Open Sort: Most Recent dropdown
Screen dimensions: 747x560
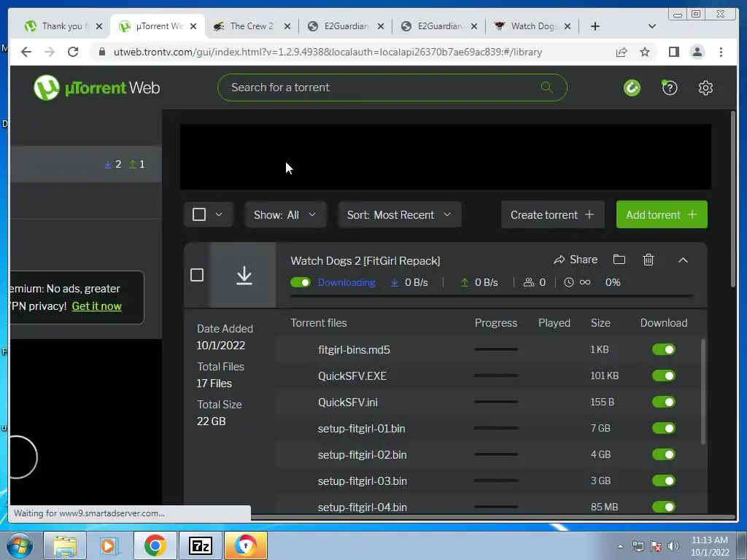click(399, 214)
